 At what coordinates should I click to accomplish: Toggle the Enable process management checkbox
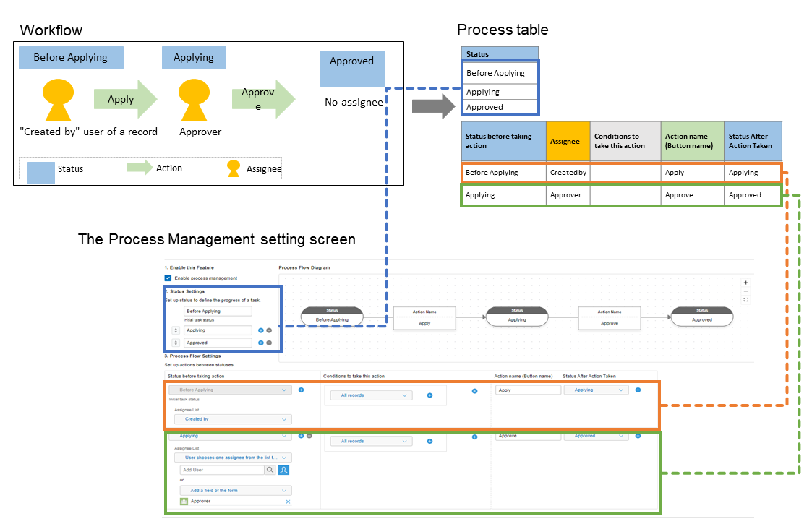pos(168,278)
